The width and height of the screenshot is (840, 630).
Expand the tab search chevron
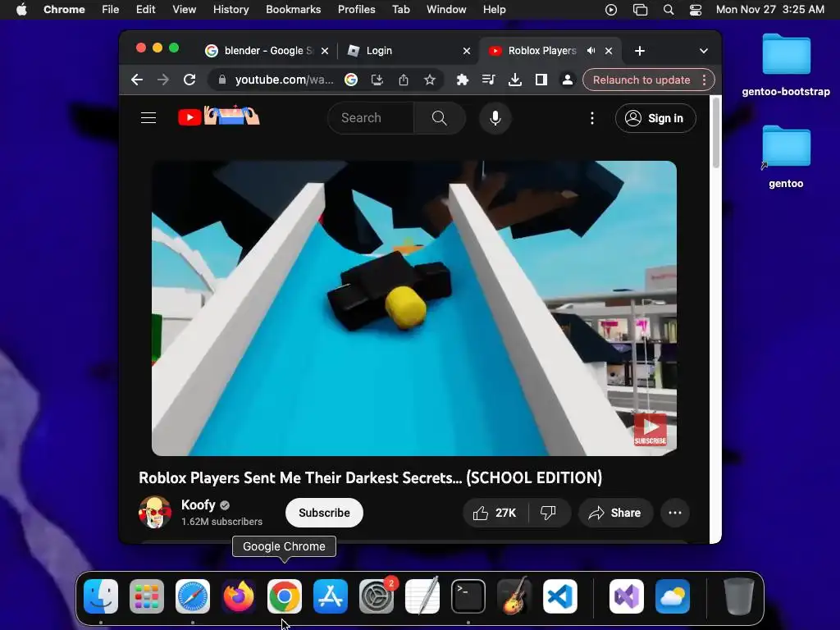tap(703, 51)
